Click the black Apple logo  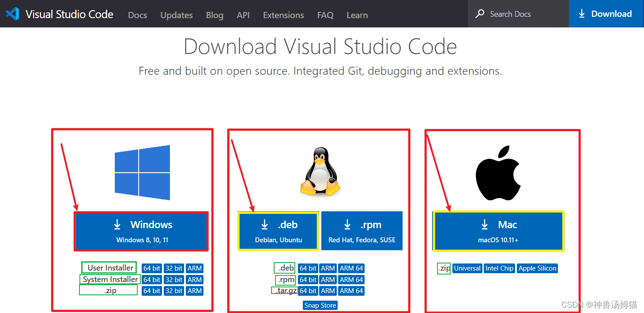(x=498, y=174)
